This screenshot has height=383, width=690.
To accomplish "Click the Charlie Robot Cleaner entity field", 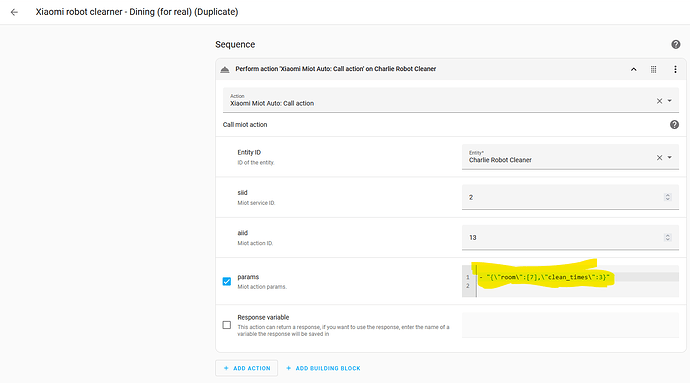I will point(570,157).
